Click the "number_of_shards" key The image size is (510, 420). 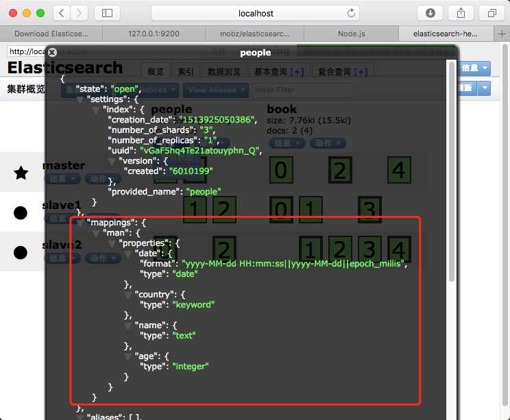click(x=152, y=130)
